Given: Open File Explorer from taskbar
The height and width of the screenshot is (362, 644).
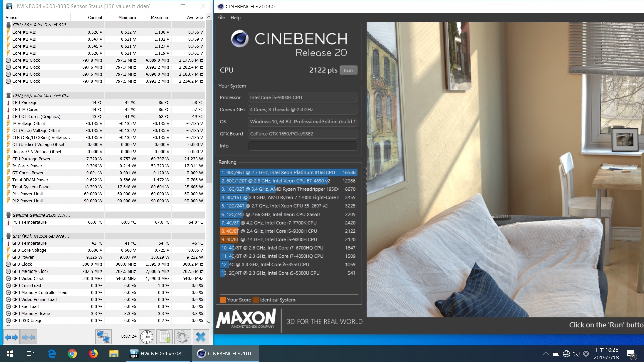Looking at the screenshot, I should [114, 354].
